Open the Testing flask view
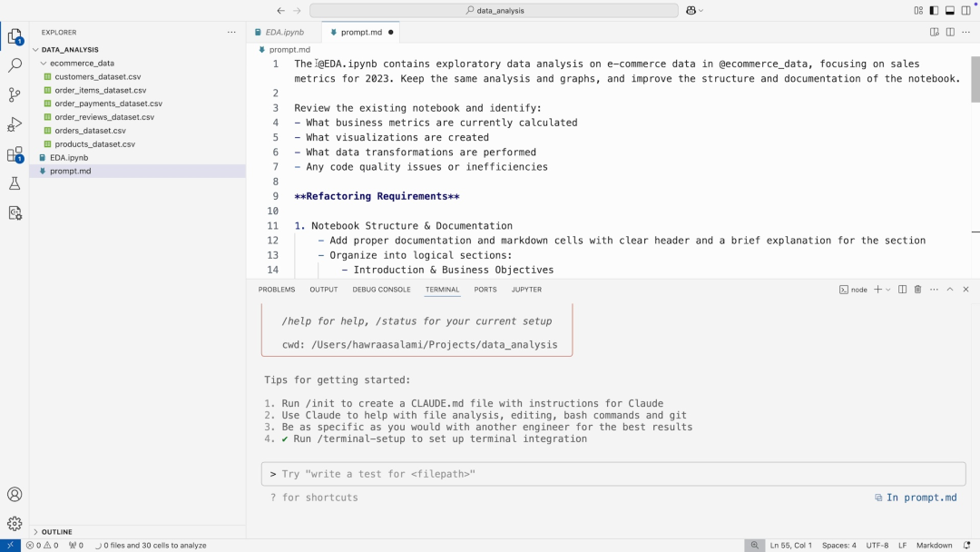 coord(15,183)
